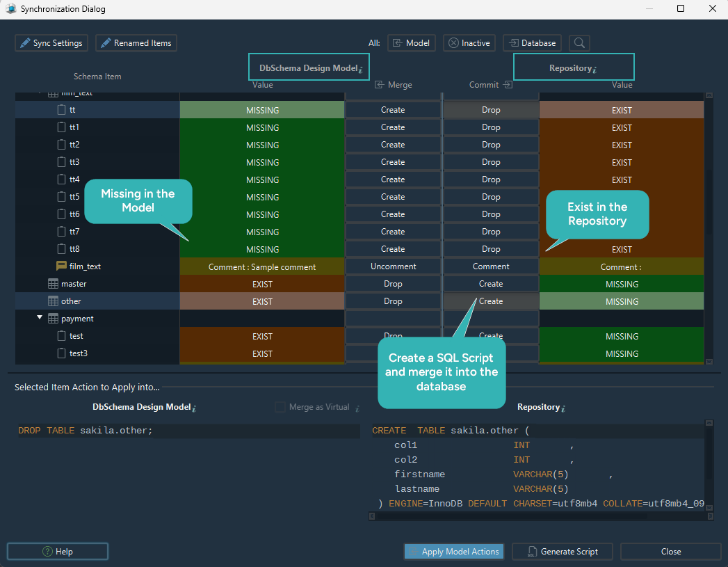Click the Merge column header arrow icon
728x567 pixels.
(380, 84)
